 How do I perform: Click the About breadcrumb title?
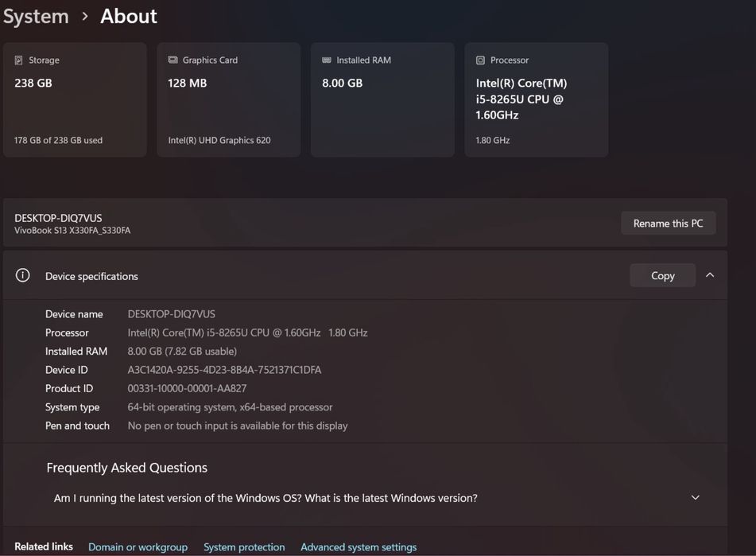tap(129, 16)
